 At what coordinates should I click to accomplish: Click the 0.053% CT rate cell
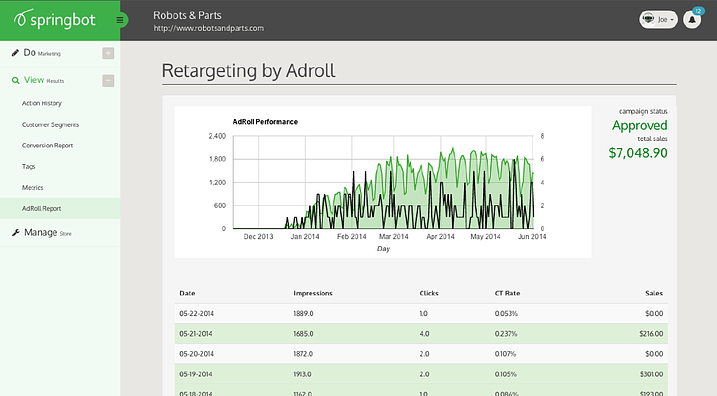point(506,314)
